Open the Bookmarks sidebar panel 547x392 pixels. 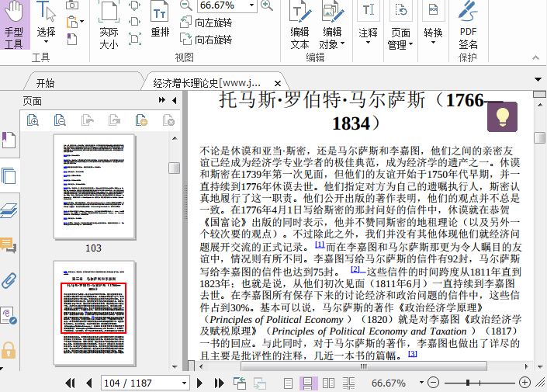point(9,140)
